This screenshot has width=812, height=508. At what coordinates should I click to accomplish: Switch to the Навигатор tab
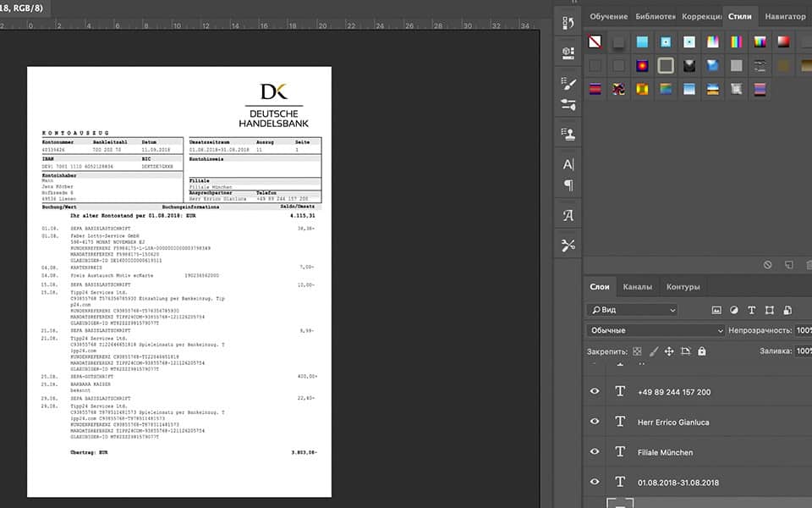click(785, 17)
